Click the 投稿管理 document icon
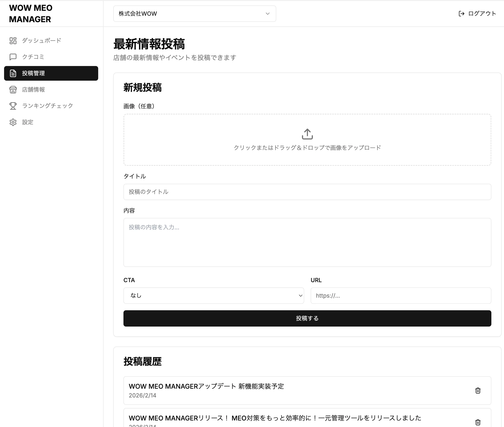 (x=13, y=73)
